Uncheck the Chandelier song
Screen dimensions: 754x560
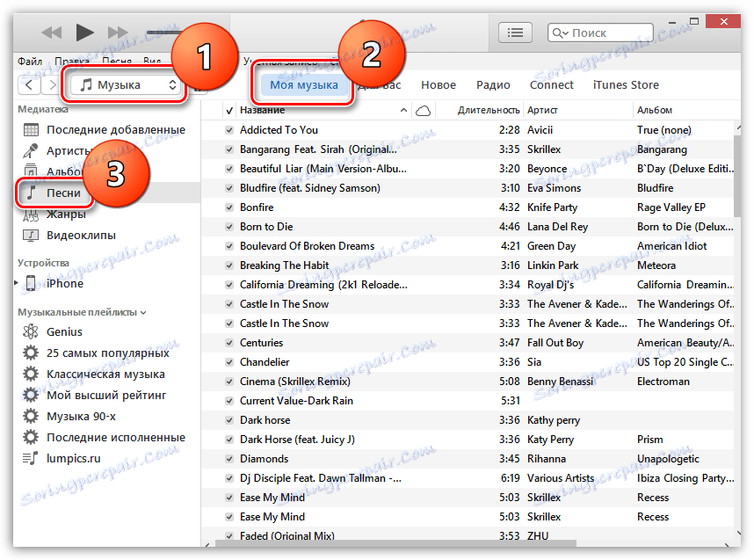click(229, 362)
